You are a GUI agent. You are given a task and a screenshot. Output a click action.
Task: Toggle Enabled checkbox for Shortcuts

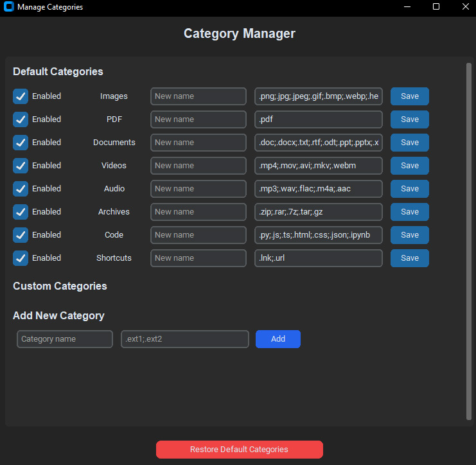click(x=21, y=258)
